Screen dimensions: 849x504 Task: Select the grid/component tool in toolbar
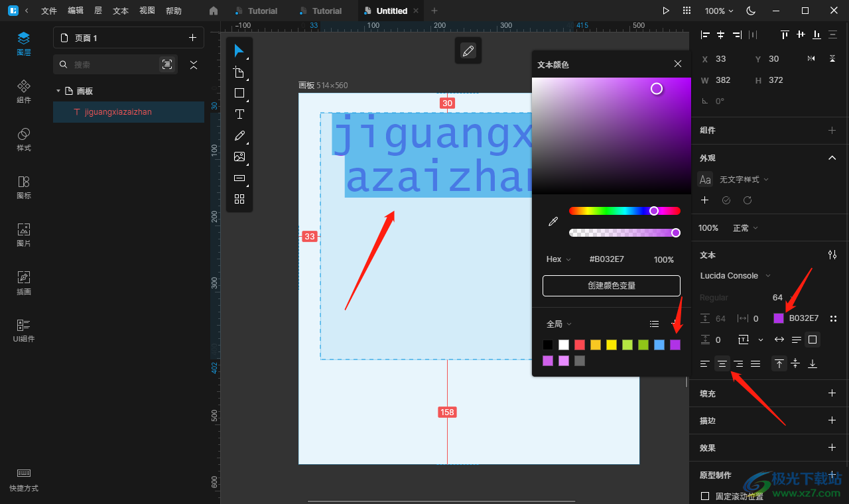tap(239, 199)
